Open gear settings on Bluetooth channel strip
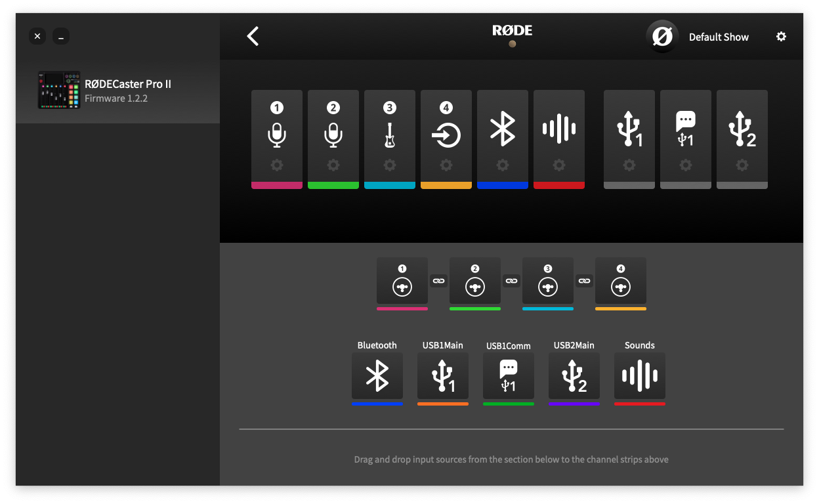This screenshot has height=504, width=819. tap(503, 165)
